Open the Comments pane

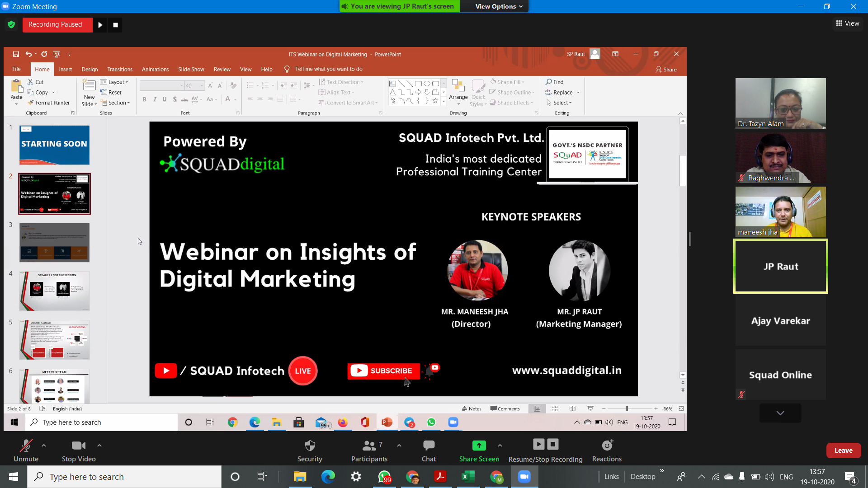(x=505, y=408)
